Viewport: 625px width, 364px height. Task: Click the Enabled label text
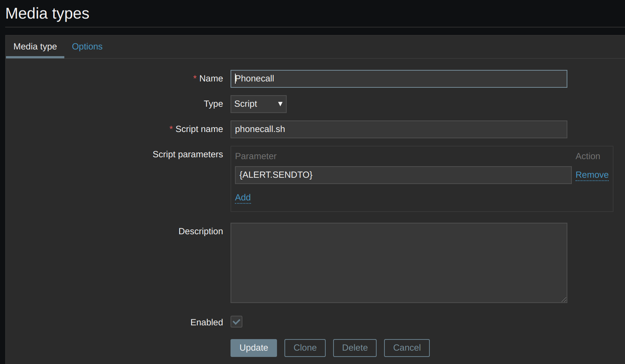tap(206, 322)
